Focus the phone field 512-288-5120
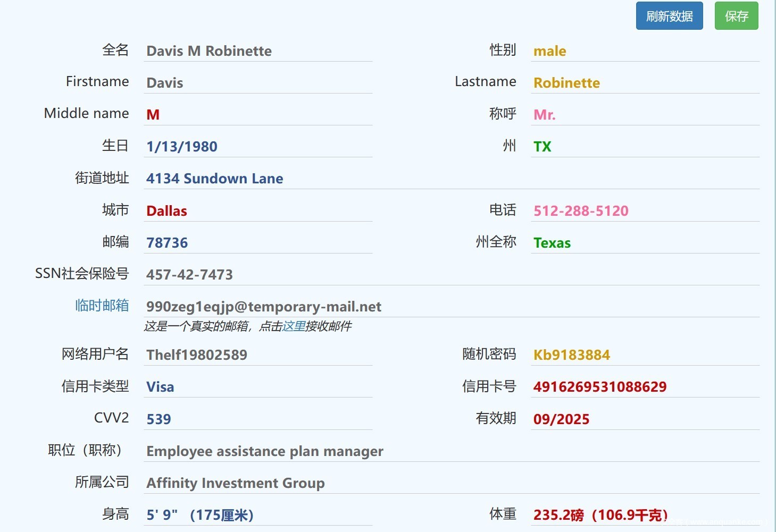Viewport: 776px width, 532px height. [x=645, y=211]
